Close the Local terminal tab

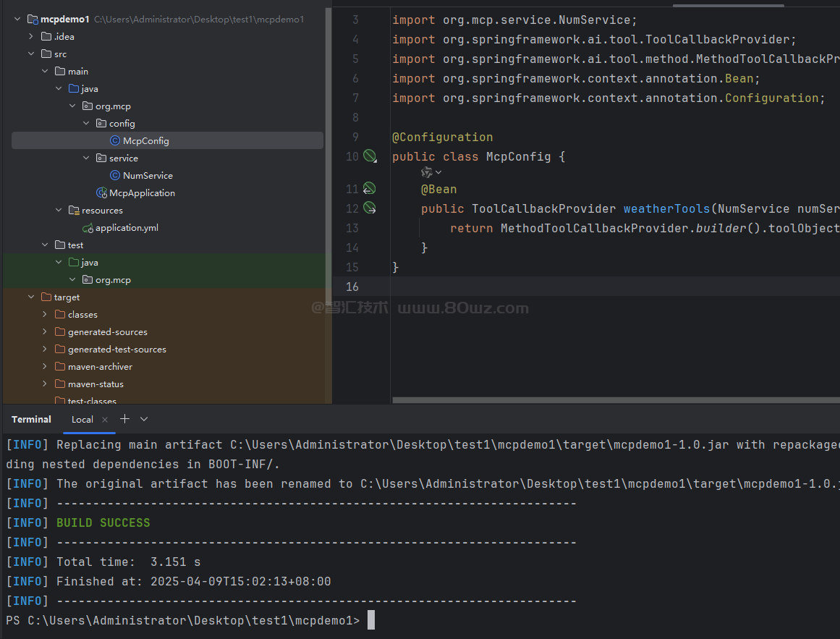click(105, 420)
